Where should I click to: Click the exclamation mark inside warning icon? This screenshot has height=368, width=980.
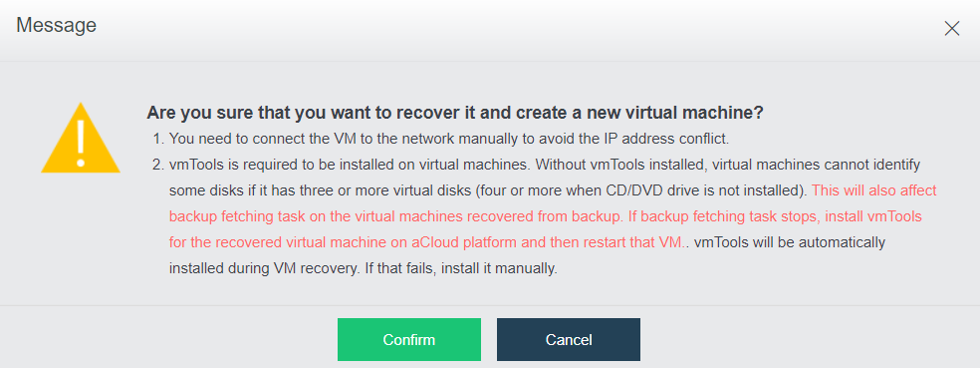80,142
